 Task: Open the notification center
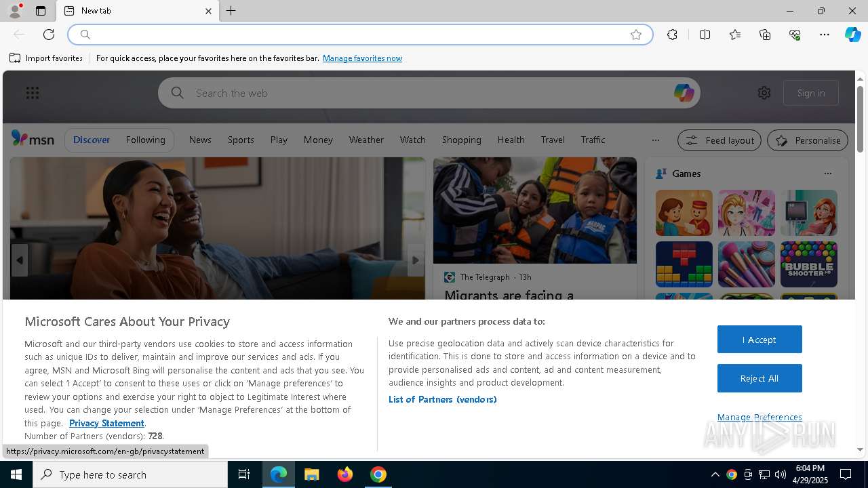coord(846,474)
